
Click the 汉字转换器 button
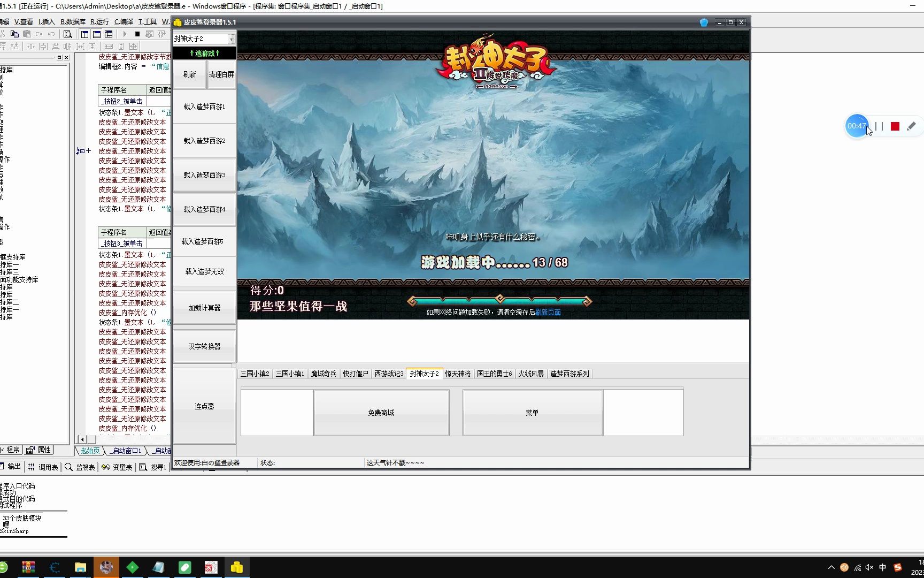pos(204,346)
